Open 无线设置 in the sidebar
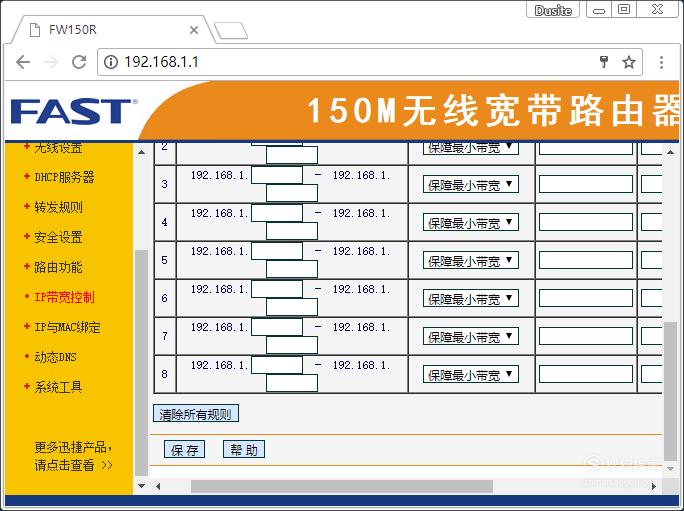 pyautogui.click(x=58, y=148)
